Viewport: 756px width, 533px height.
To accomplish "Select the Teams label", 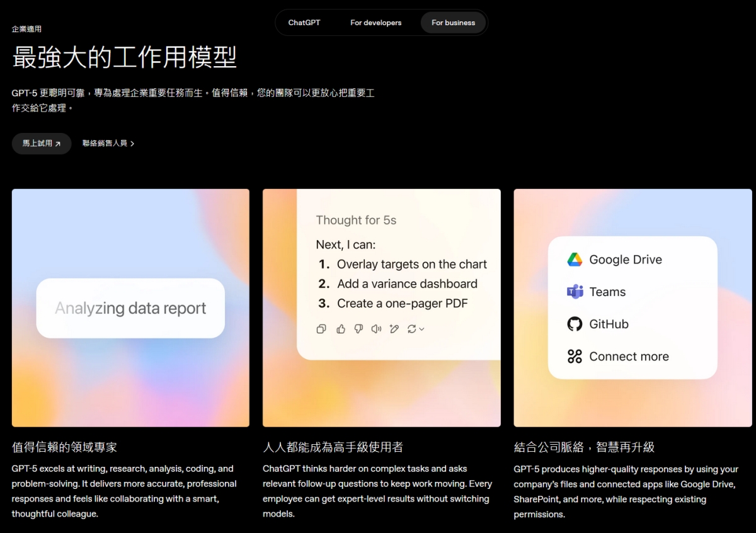I will [x=607, y=292].
